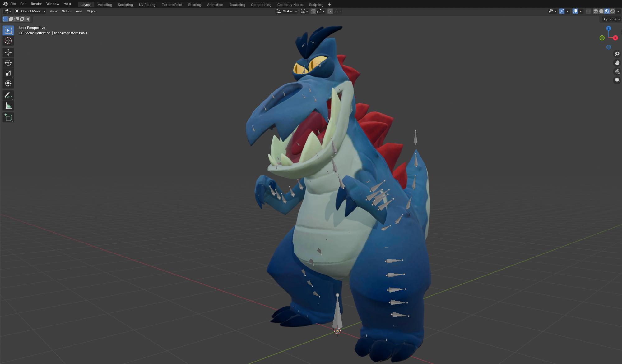This screenshot has width=622, height=364.
Task: Expand the Object Mode dropdown
Action: tap(30, 11)
